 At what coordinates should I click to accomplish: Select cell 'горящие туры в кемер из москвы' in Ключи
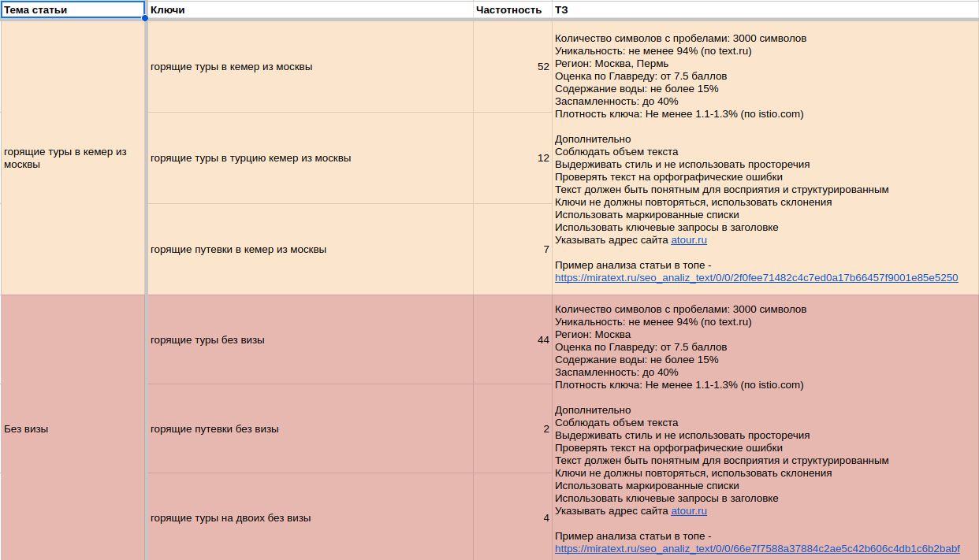point(311,67)
